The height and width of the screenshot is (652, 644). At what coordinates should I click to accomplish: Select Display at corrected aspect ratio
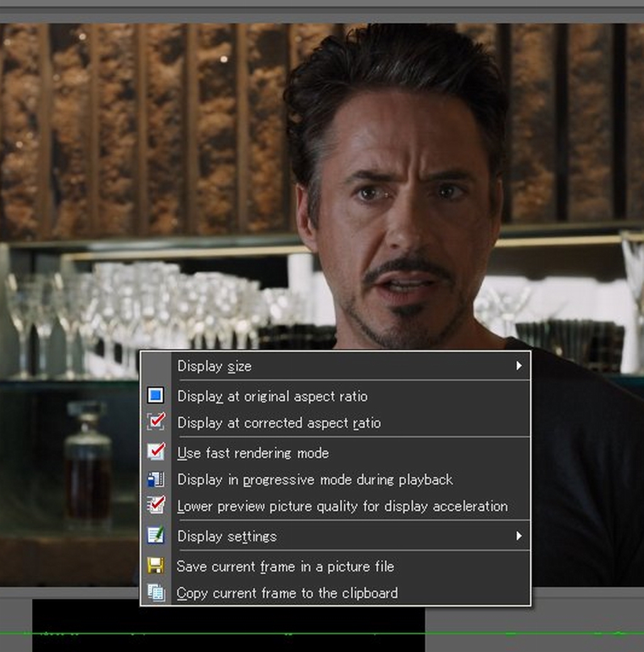pos(335,423)
